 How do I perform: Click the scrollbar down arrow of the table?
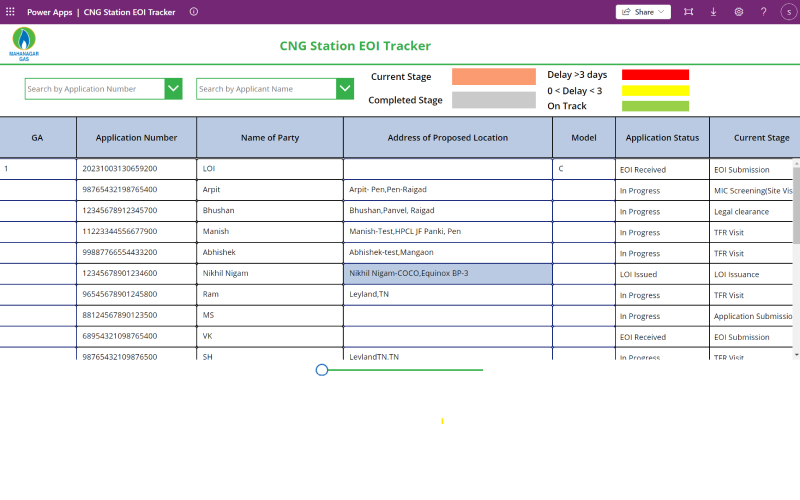(x=796, y=355)
